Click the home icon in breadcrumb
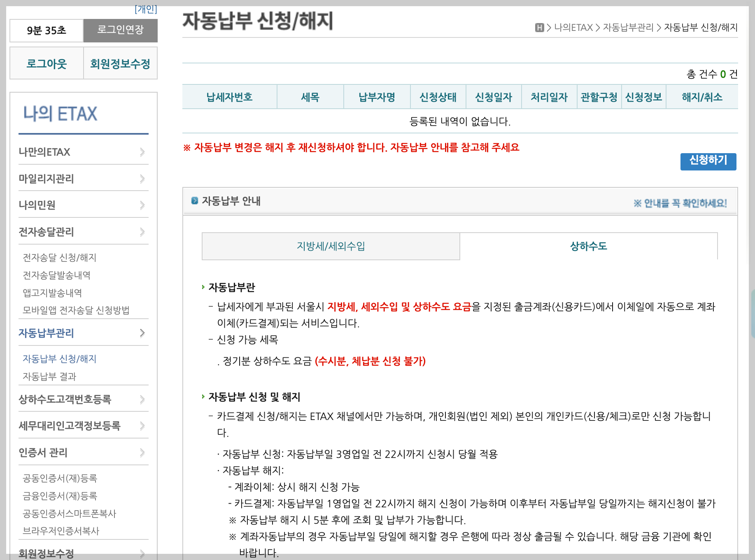This screenshot has width=755, height=560. pos(539,28)
